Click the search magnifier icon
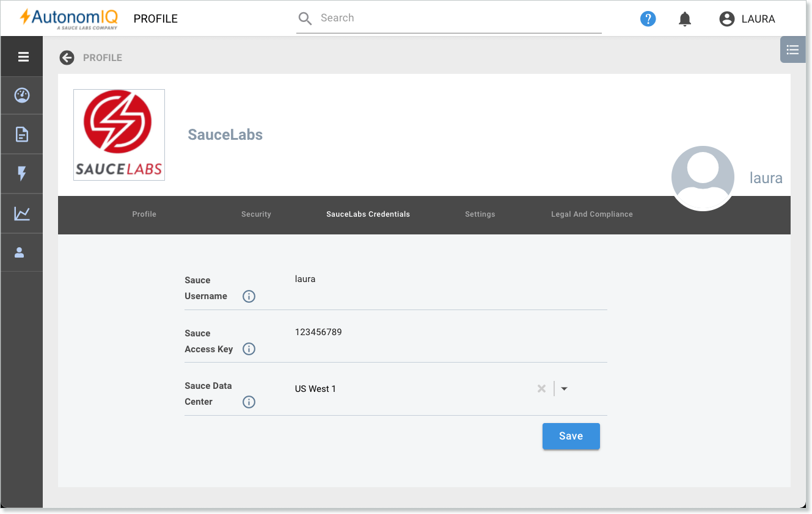 (305, 18)
